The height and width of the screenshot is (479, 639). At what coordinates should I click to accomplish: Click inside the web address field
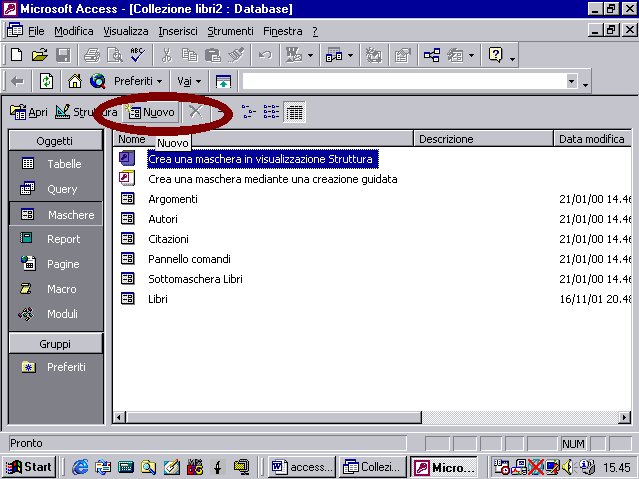coord(403,82)
